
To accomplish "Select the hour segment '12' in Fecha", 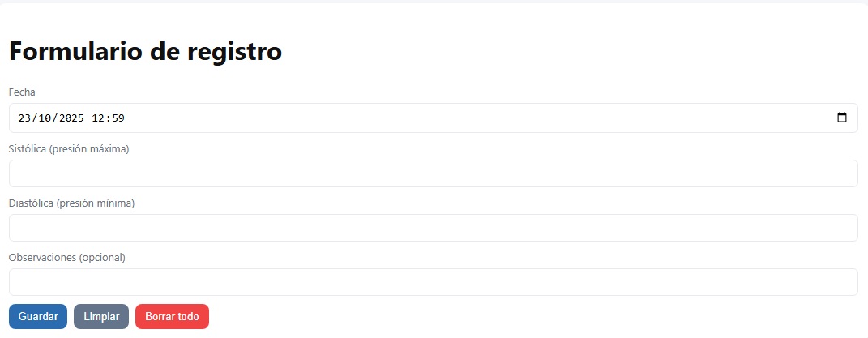I will click(100, 118).
